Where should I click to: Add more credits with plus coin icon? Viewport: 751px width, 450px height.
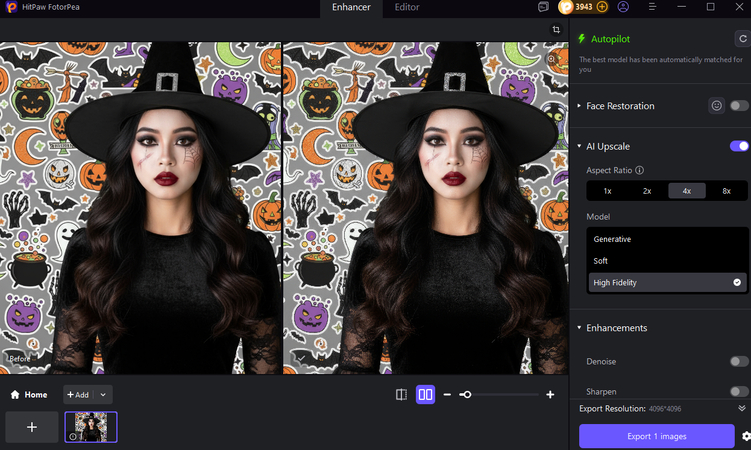click(x=602, y=7)
